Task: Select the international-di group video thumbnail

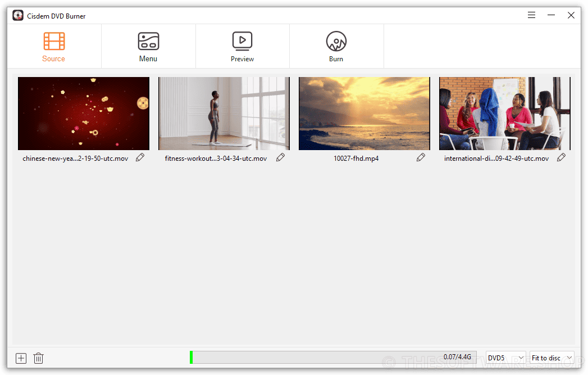Action: [505, 114]
